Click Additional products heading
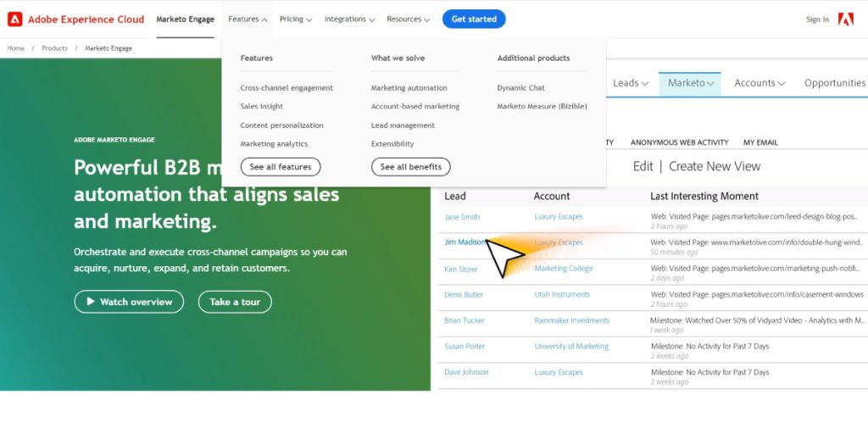 (533, 58)
